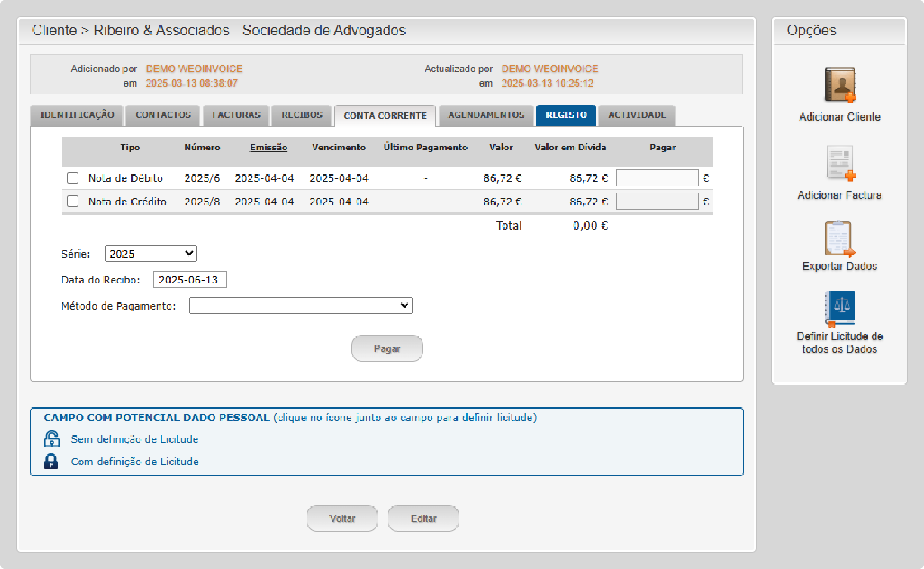
Task: Click the closed padlock Com definição icon
Action: (x=51, y=461)
